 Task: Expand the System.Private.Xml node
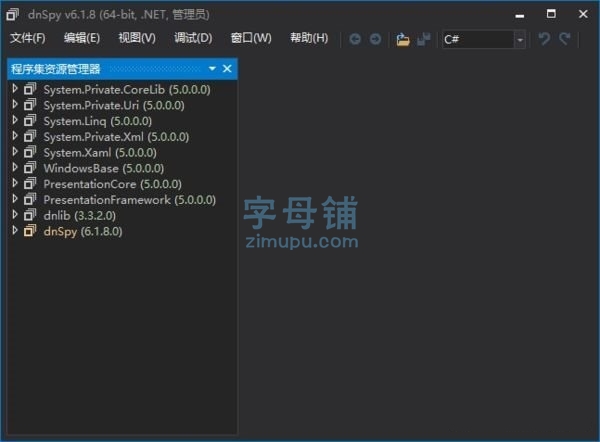(15, 135)
